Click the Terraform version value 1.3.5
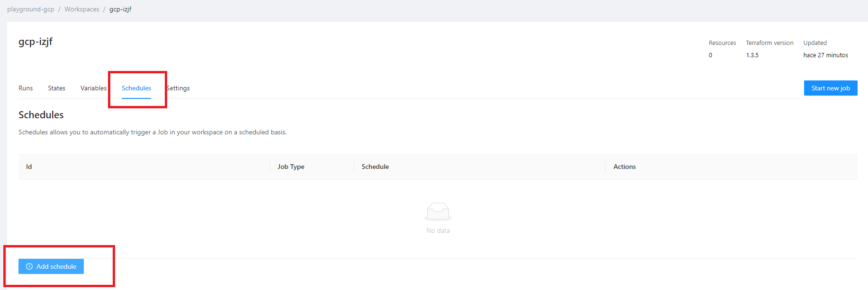The image size is (868, 290). point(752,55)
